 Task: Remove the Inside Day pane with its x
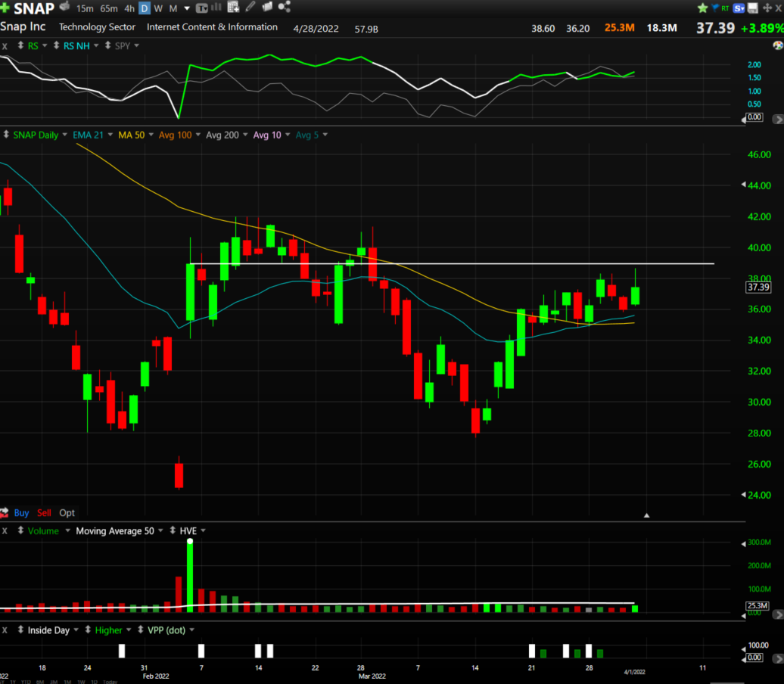[5, 630]
